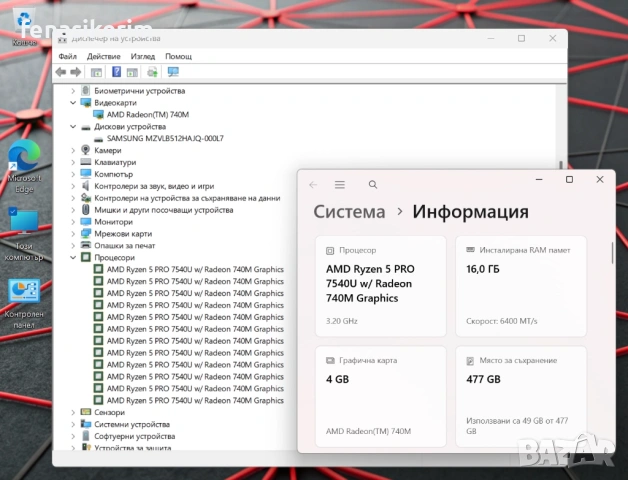Open Този компютър desktop icon
628x480 pixels.
point(24,235)
